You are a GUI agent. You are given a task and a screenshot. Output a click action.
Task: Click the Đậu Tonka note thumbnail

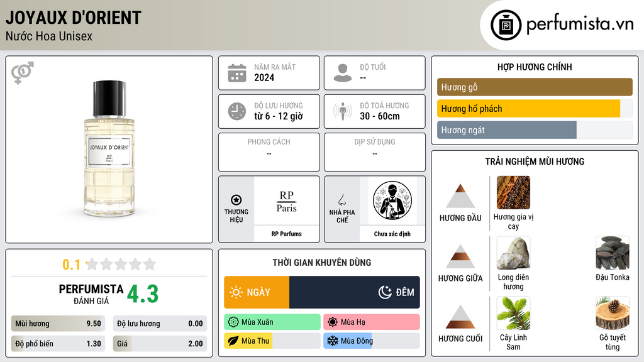(x=613, y=253)
